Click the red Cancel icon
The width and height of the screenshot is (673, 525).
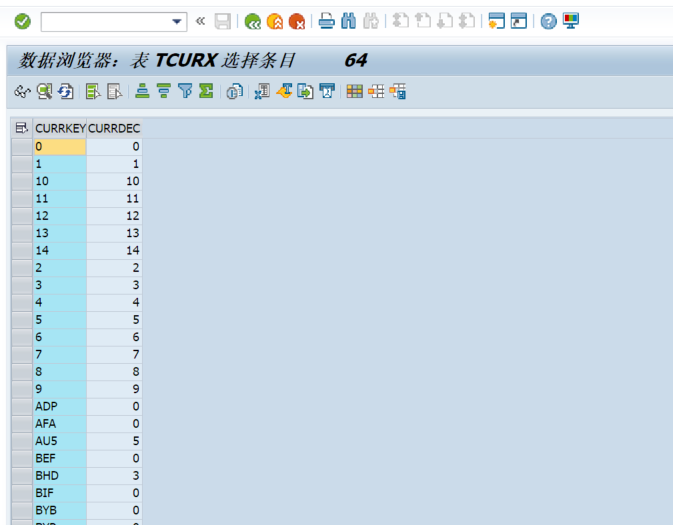tap(297, 21)
